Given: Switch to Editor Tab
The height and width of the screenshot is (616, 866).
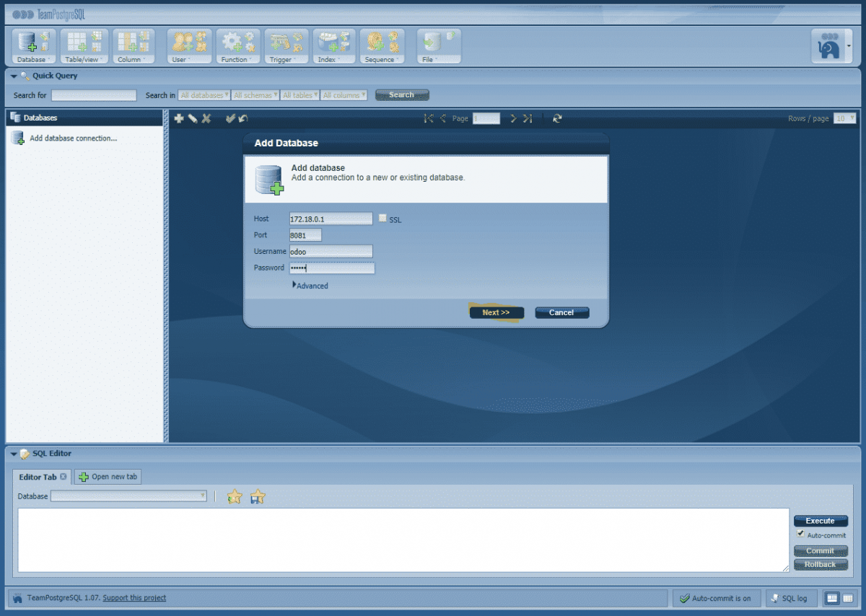Looking at the screenshot, I should (x=38, y=477).
